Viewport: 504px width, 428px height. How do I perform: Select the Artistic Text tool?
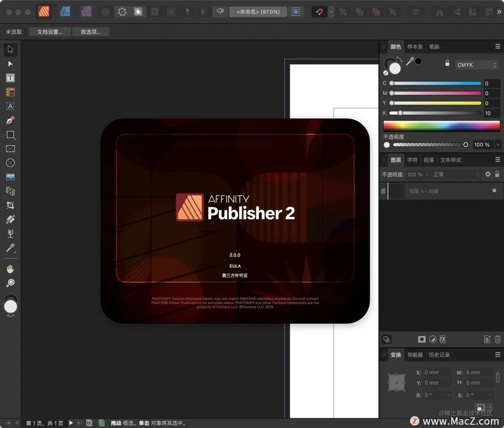[10, 106]
